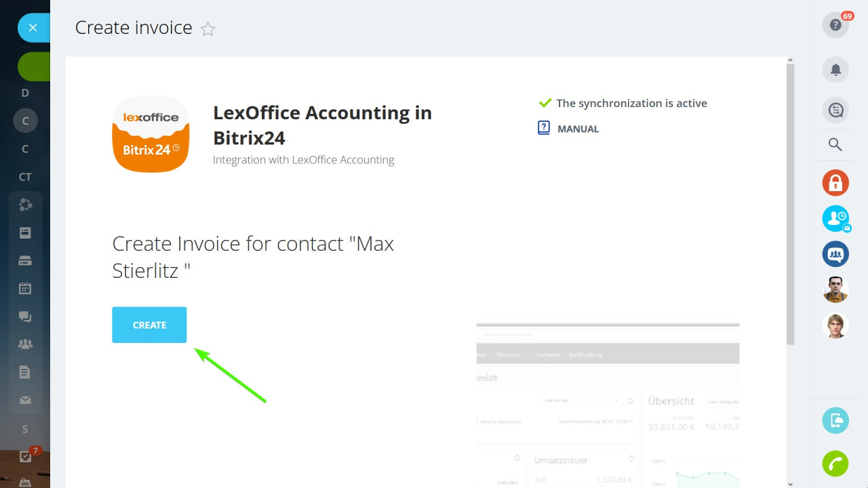
Task: Click the CREATE invoice button
Action: (x=149, y=325)
